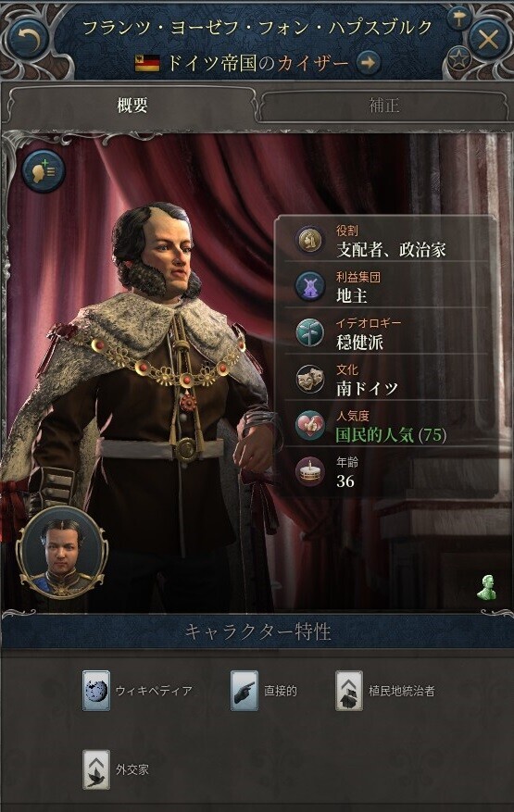
Task: Click the 地主 interest group windmill icon
Action: pyautogui.click(x=309, y=286)
